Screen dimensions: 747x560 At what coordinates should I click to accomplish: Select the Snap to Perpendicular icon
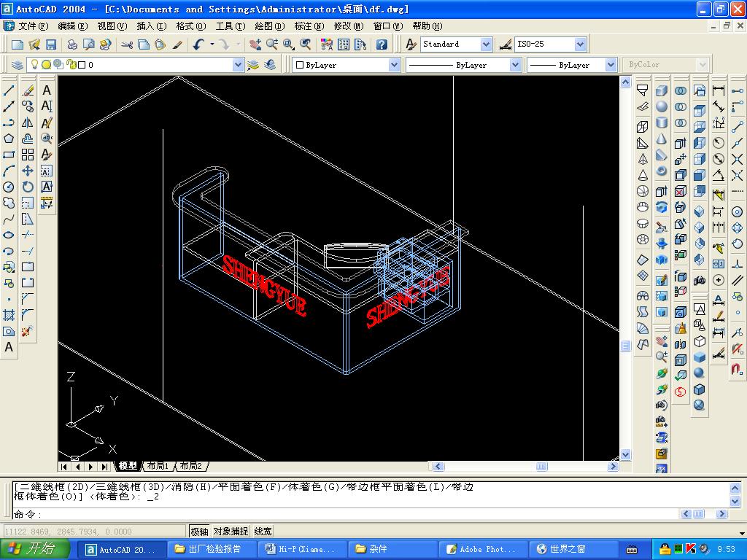point(738,264)
